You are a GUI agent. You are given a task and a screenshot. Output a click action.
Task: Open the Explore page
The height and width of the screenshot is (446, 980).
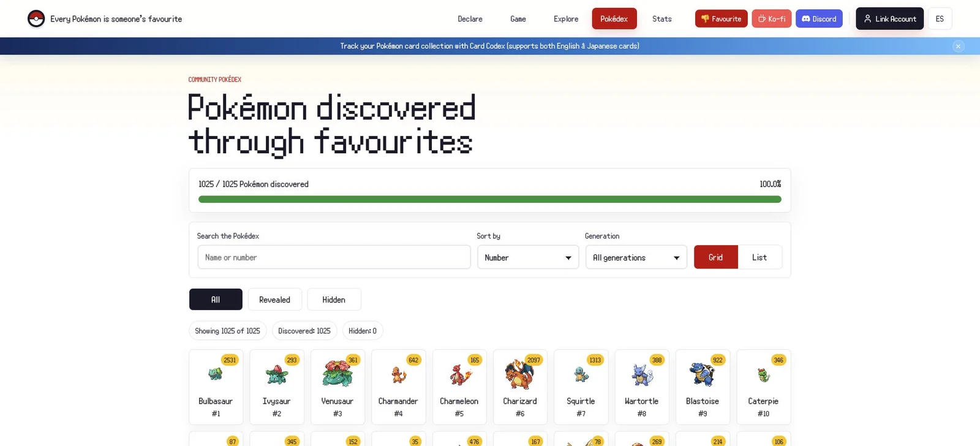[x=566, y=19]
